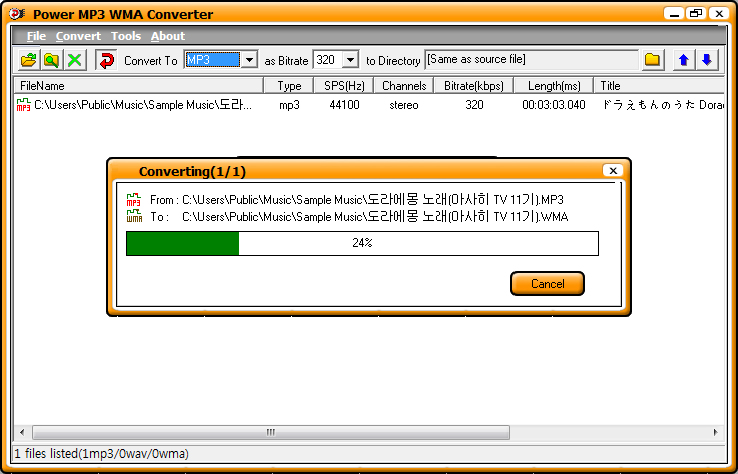Click the scroll left arrow
This screenshot has height=474, width=738.
(22, 432)
